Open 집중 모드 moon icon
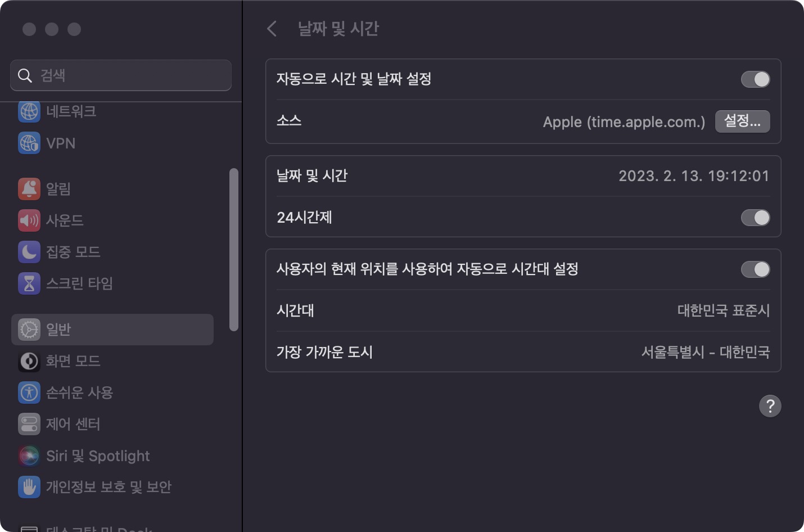Screen dimensions: 804x532 point(29,252)
